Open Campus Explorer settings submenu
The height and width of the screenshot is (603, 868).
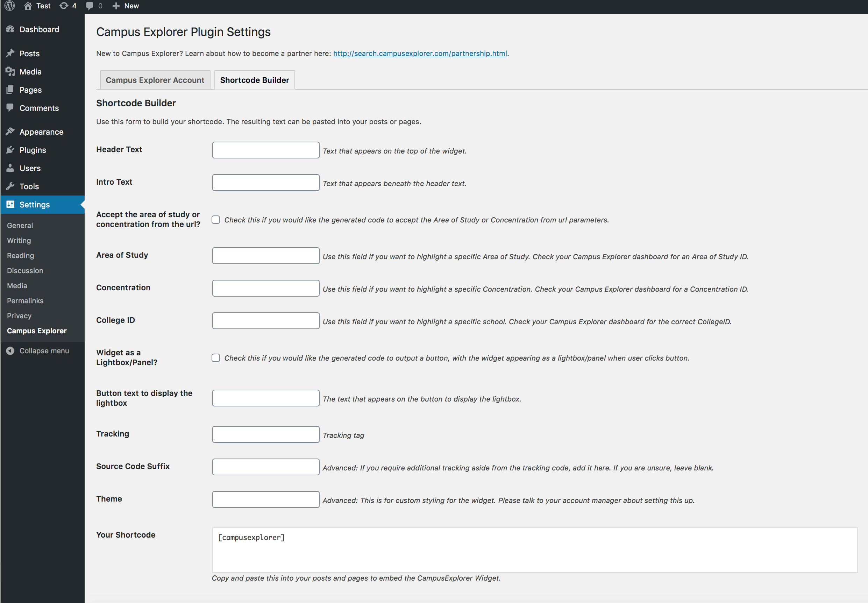tap(37, 331)
